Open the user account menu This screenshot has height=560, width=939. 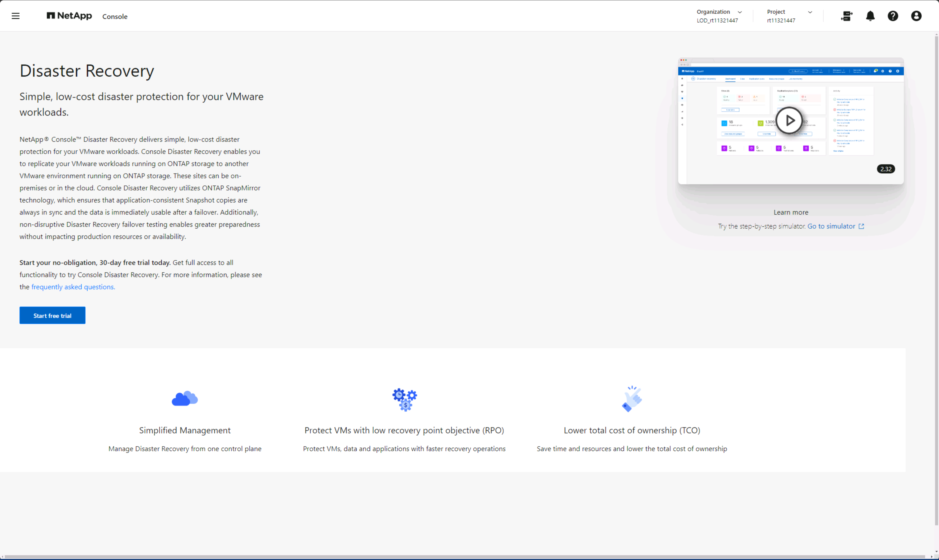(x=916, y=16)
